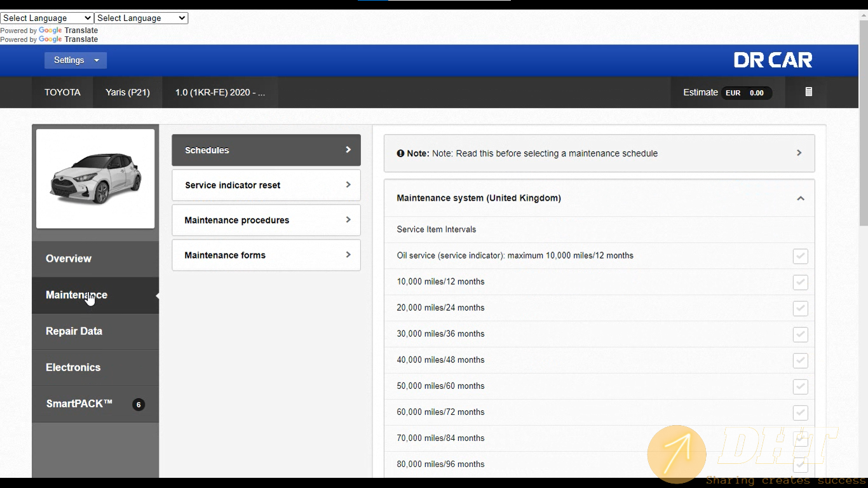868x488 pixels.
Task: Click the 10,000 miles/12 months row text
Action: point(441,281)
